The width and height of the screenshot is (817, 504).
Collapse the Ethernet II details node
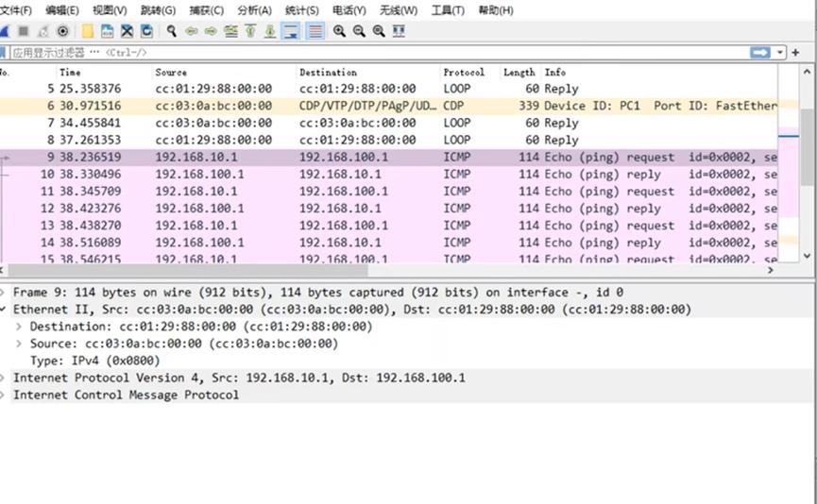click(3, 310)
